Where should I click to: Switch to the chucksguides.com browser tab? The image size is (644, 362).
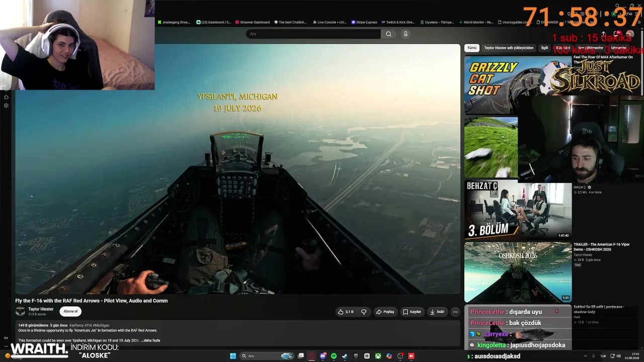[x=515, y=22]
